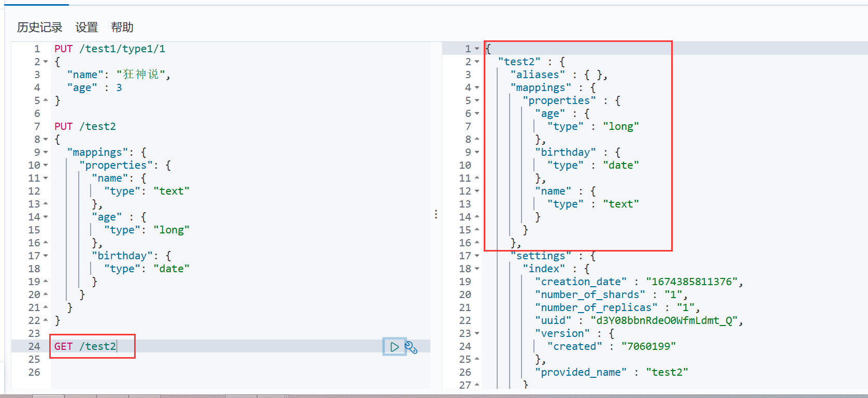Collapse name block at editor line 11
The height and width of the screenshot is (398, 868).
46,179
